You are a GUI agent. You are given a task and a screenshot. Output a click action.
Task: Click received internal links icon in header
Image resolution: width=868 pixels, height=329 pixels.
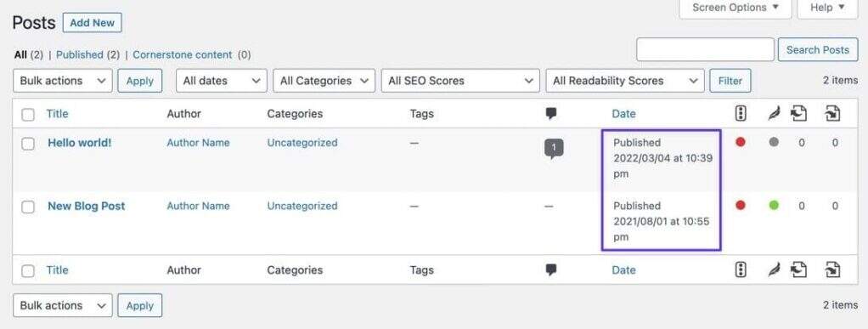[x=832, y=114]
